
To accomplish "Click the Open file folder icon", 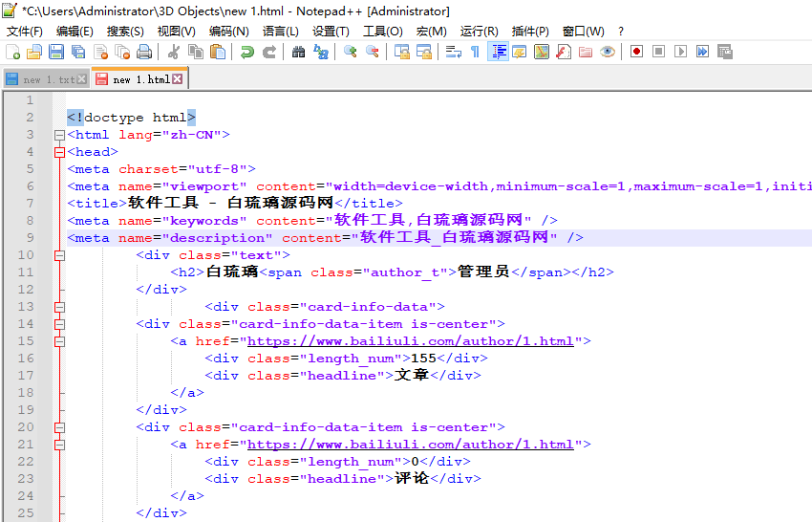I will (34, 52).
